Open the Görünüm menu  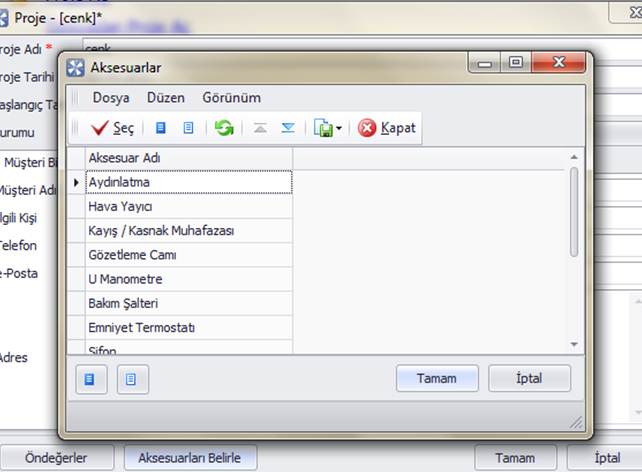(231, 98)
